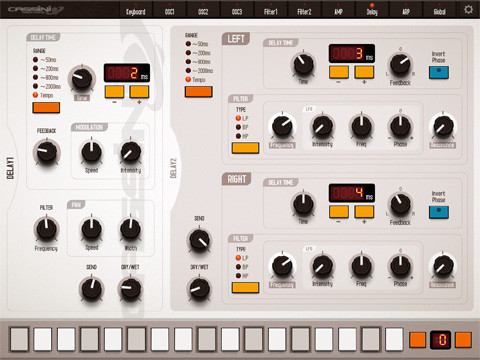The height and width of the screenshot is (360, 480).
Task: Click Delay1 delay time knob
Action: pos(82,79)
